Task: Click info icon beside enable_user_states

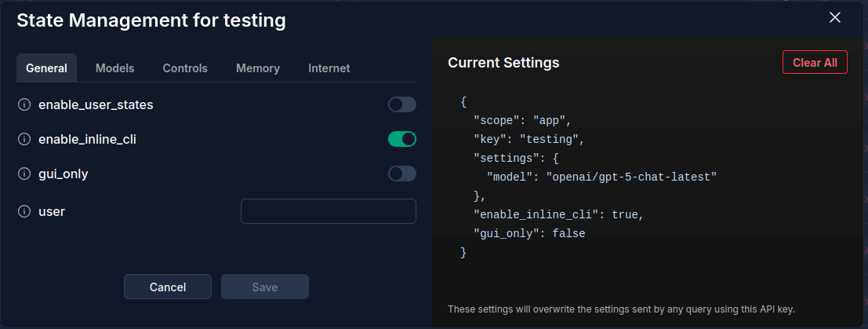Action: [24, 104]
